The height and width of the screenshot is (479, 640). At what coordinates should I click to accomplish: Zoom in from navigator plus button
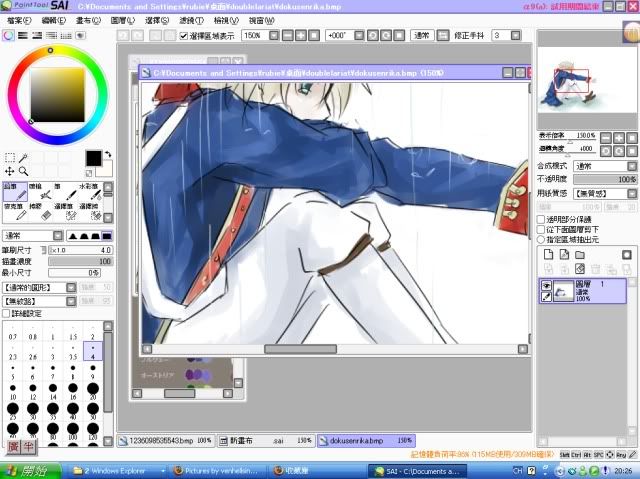click(619, 138)
